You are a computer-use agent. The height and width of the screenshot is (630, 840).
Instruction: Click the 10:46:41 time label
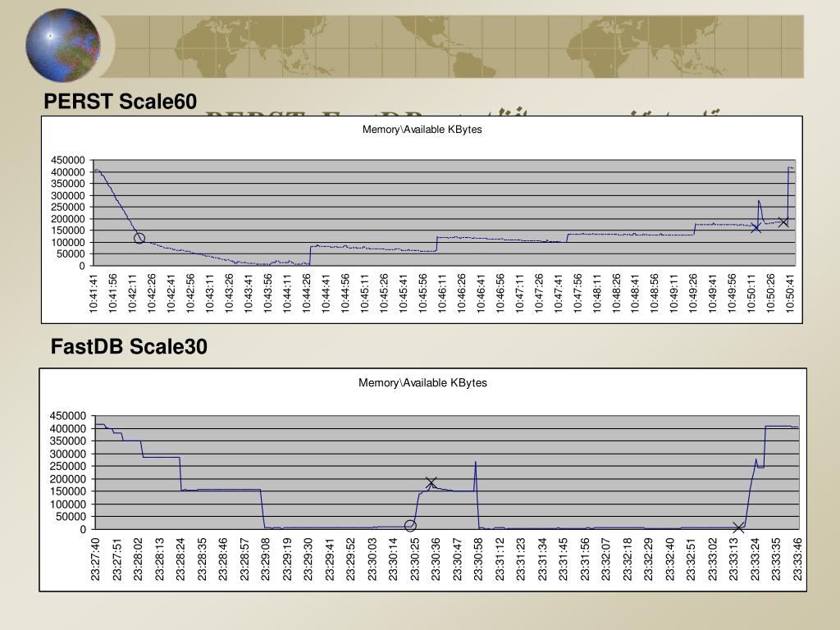(481, 293)
